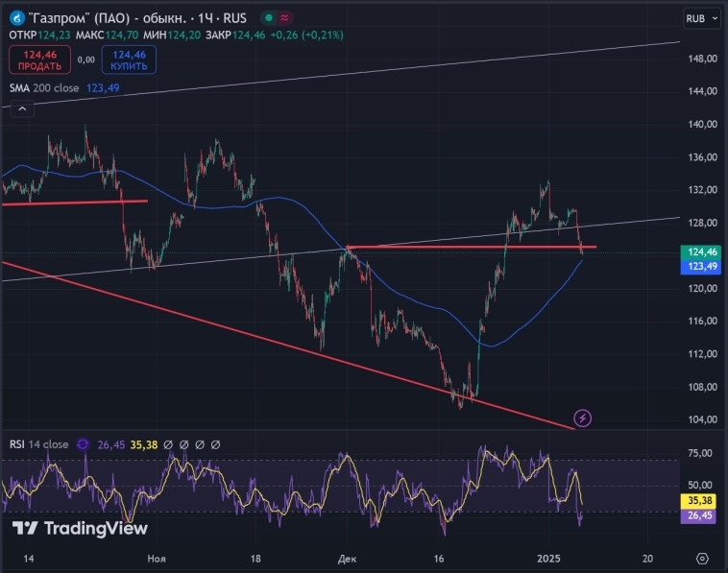The image size is (728, 573).
Task: Click the 2025 date marker on time axis
Action: pyautogui.click(x=548, y=558)
